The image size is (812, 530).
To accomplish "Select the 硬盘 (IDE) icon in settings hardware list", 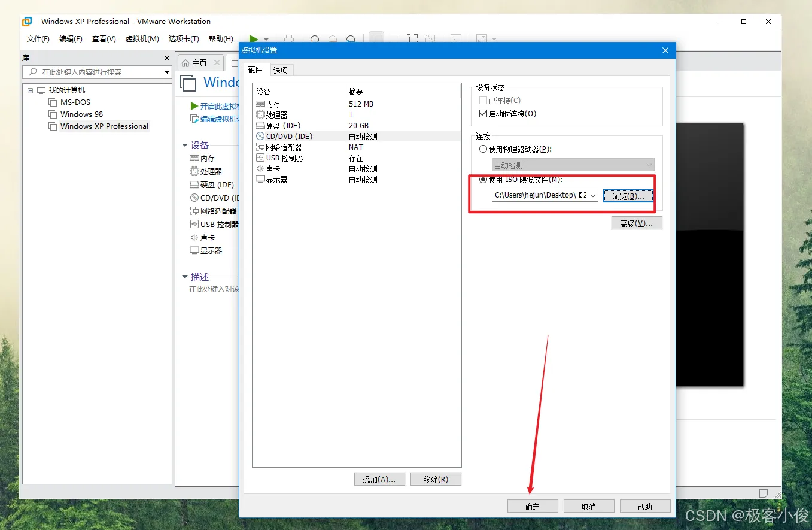I will (x=260, y=126).
